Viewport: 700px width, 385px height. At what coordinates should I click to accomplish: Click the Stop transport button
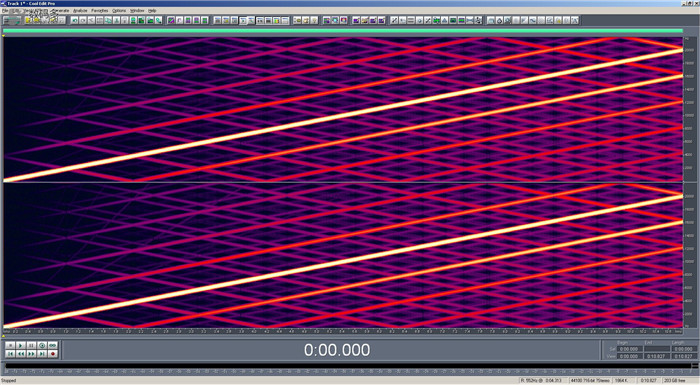[x=10, y=345]
